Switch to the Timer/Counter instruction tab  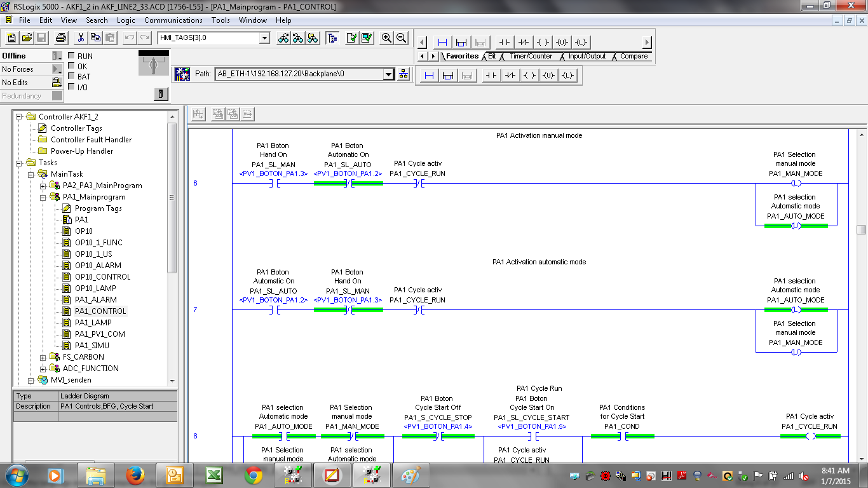(531, 57)
